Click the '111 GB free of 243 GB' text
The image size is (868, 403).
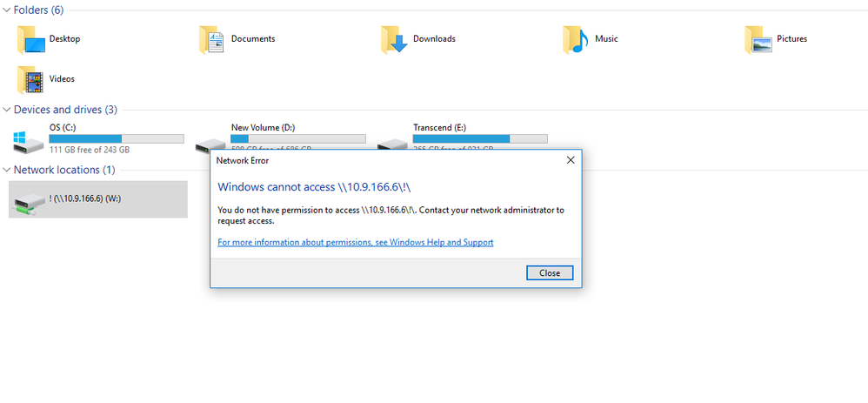click(89, 150)
